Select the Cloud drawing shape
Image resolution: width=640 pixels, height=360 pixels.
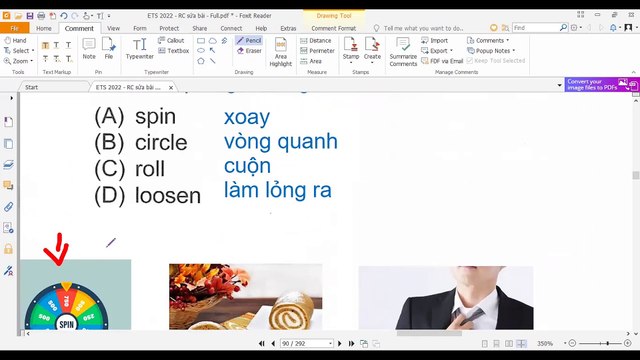coord(213,41)
